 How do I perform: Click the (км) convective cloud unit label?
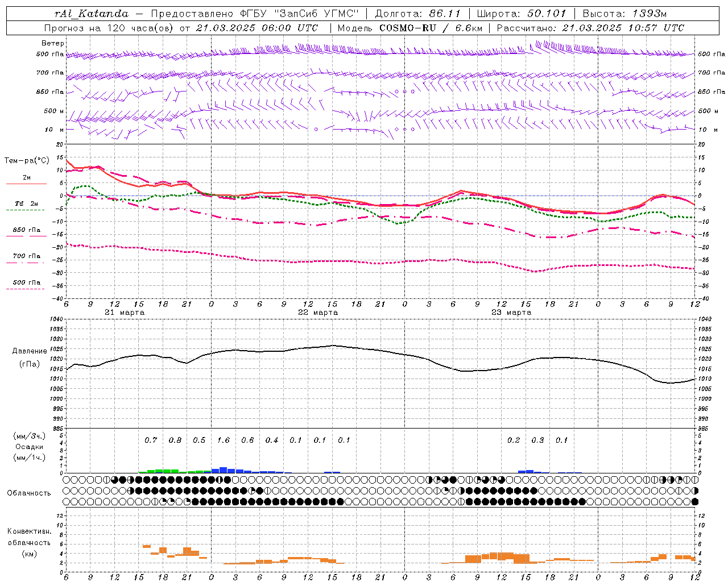(29, 554)
